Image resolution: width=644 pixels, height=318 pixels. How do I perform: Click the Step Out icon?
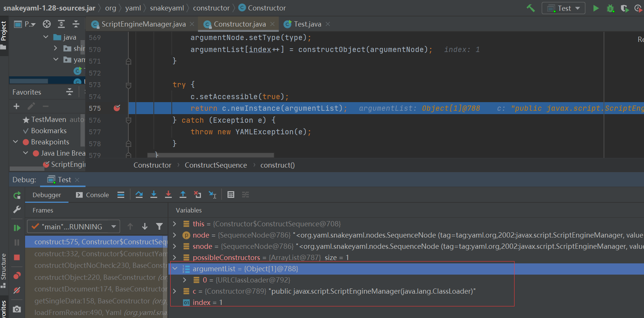pos(183,195)
